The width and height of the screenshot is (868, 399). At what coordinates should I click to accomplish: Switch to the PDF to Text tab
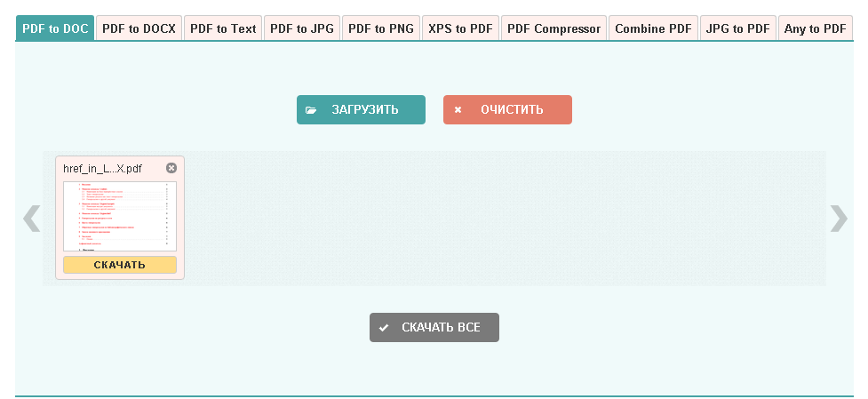[223, 28]
